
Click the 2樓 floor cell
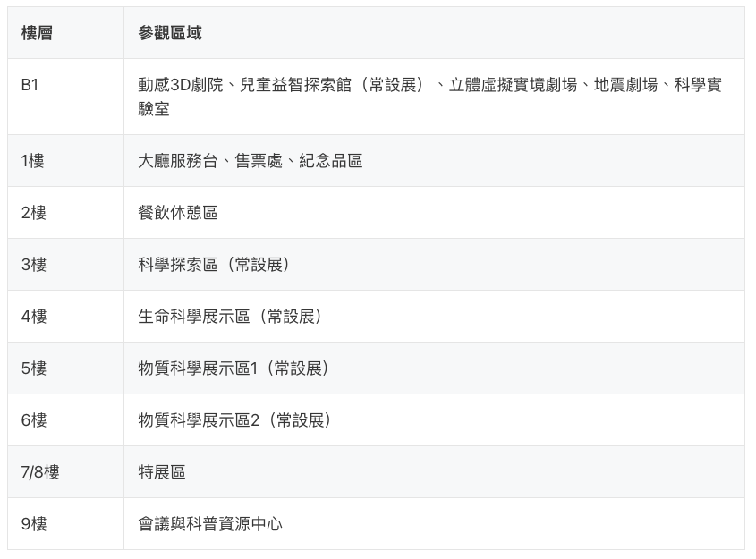click(33, 213)
